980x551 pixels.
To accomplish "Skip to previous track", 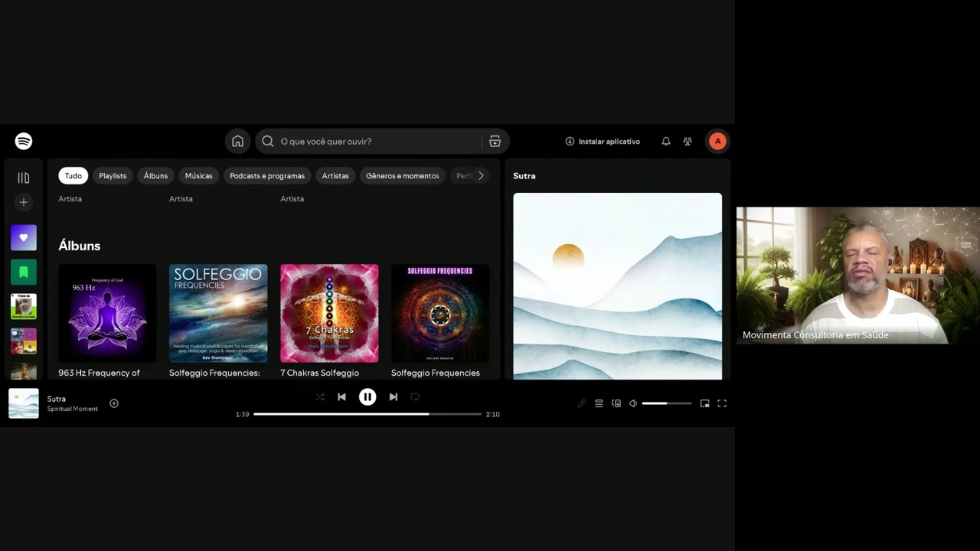I will pyautogui.click(x=342, y=397).
